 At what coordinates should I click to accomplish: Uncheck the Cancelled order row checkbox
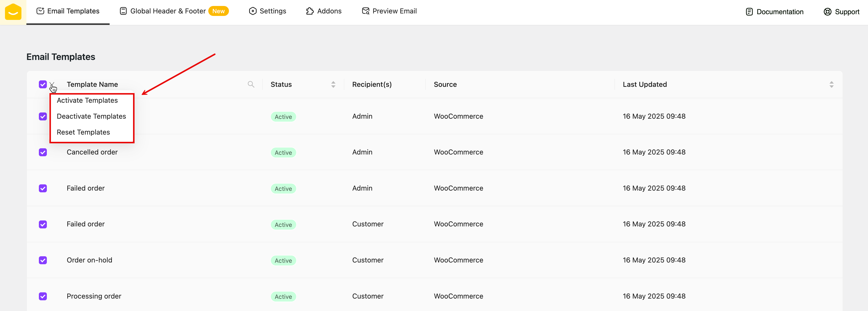(43, 152)
